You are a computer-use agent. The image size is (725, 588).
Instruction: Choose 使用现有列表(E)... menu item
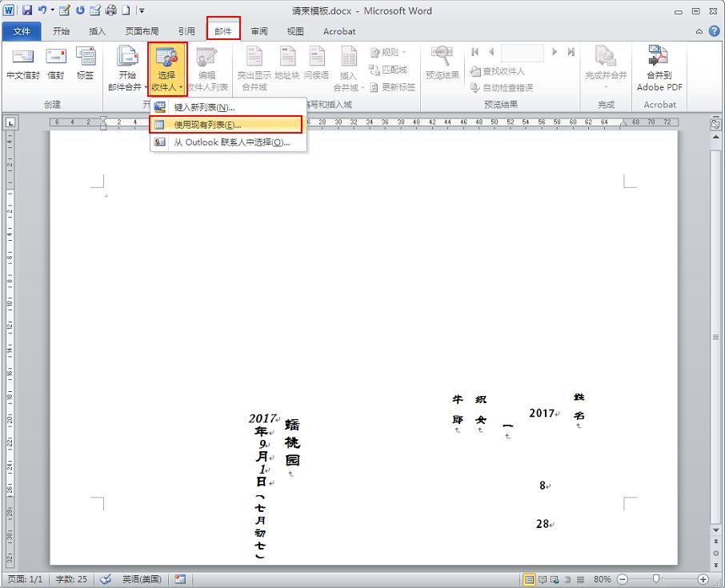click(x=226, y=125)
